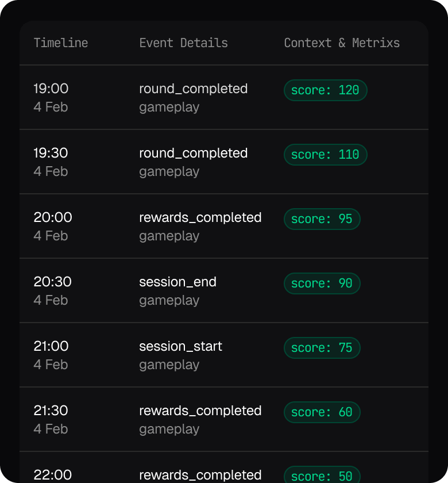This screenshot has height=483, width=448.
Task: Click the Timeline column header
Action: [61, 43]
